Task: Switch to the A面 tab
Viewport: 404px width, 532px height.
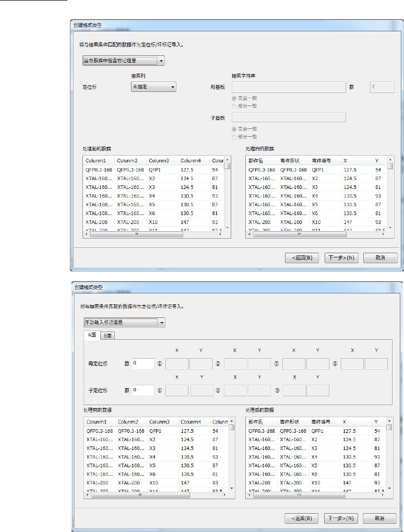Action: click(91, 335)
